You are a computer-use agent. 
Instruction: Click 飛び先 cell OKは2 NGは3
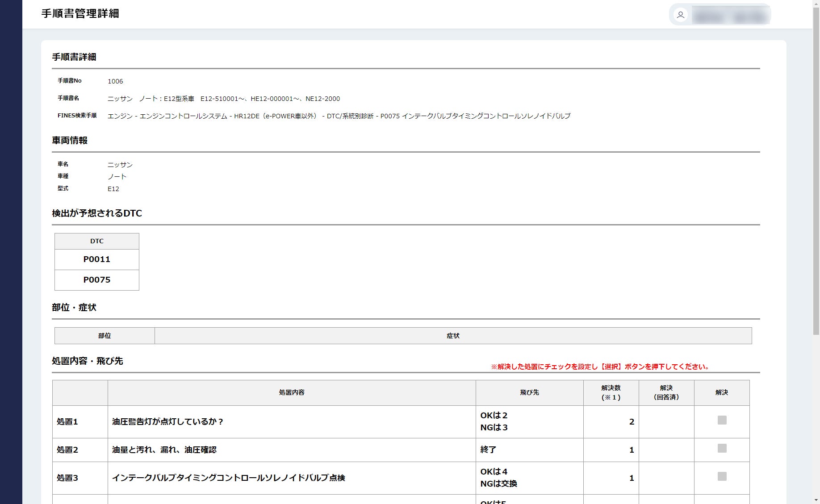pos(530,422)
